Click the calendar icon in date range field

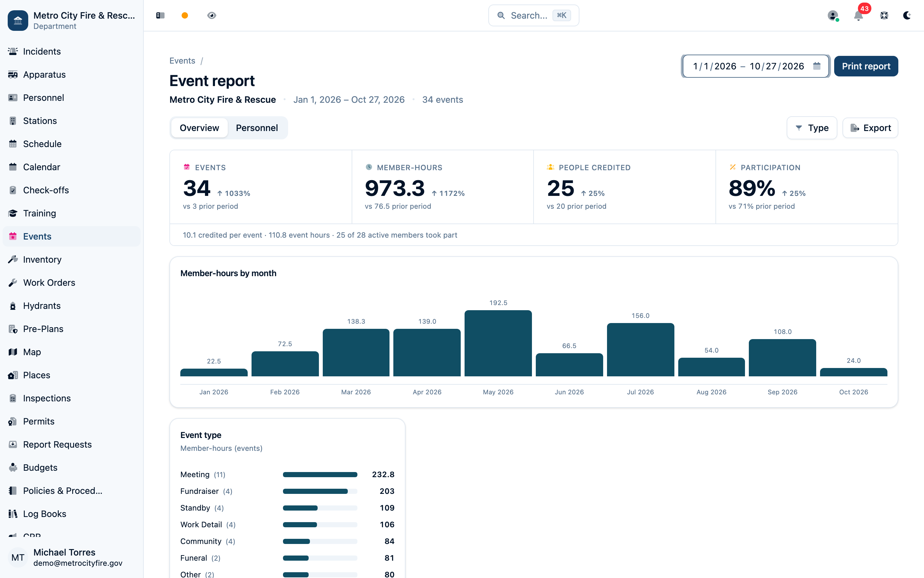817,66
